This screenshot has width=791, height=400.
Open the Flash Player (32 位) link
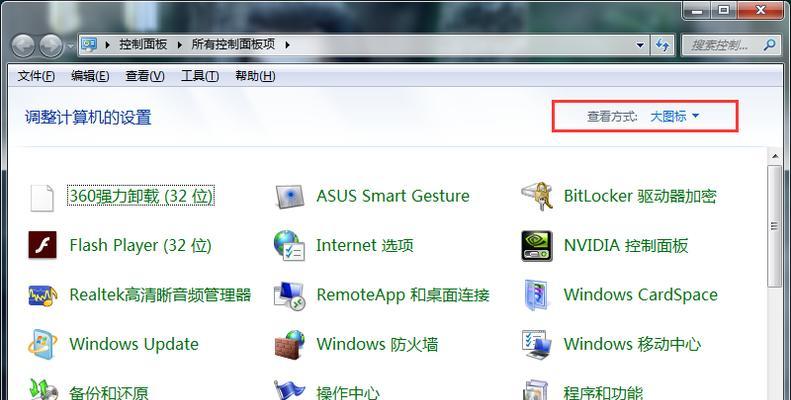(x=140, y=245)
